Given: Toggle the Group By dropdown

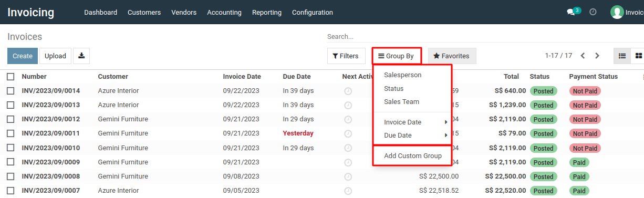Looking at the screenshot, I should tap(396, 56).
